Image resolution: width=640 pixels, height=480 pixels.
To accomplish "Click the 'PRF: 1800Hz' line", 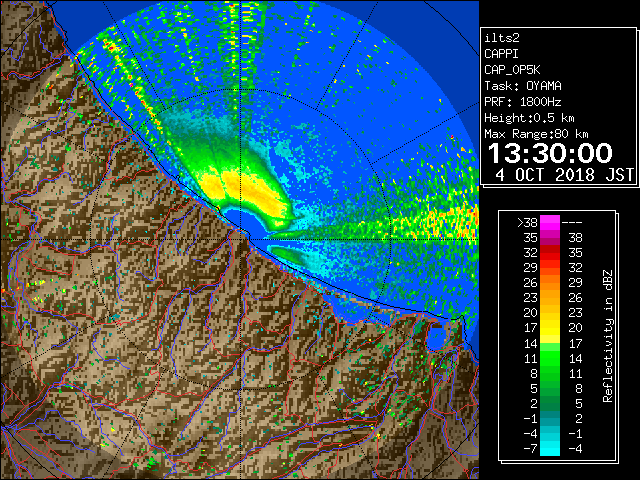I will point(523,102).
